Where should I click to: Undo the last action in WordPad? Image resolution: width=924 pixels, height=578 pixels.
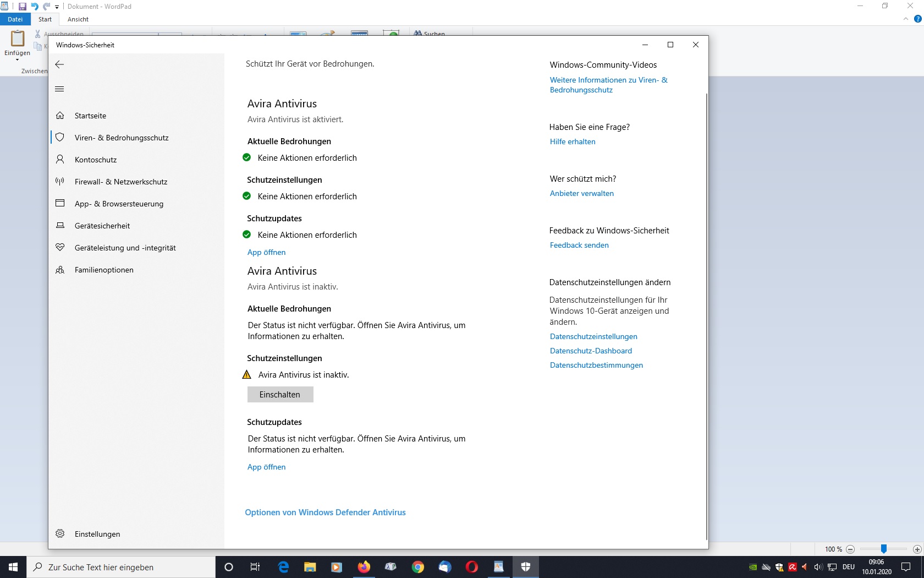pos(35,7)
